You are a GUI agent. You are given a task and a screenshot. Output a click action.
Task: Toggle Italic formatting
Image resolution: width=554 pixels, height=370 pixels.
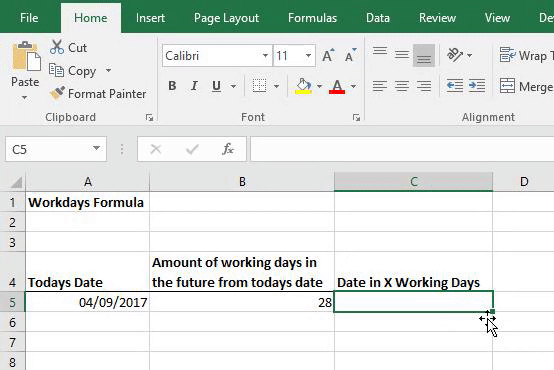194,86
